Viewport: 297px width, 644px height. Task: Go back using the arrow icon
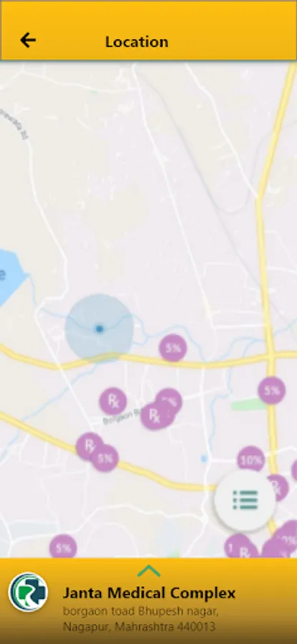coord(28,40)
